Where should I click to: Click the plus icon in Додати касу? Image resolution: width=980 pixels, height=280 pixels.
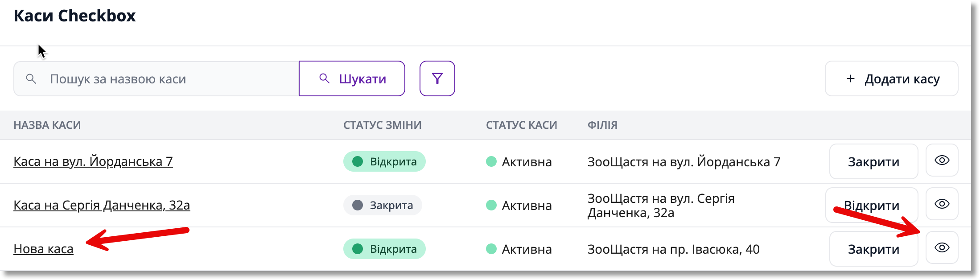[x=850, y=78]
